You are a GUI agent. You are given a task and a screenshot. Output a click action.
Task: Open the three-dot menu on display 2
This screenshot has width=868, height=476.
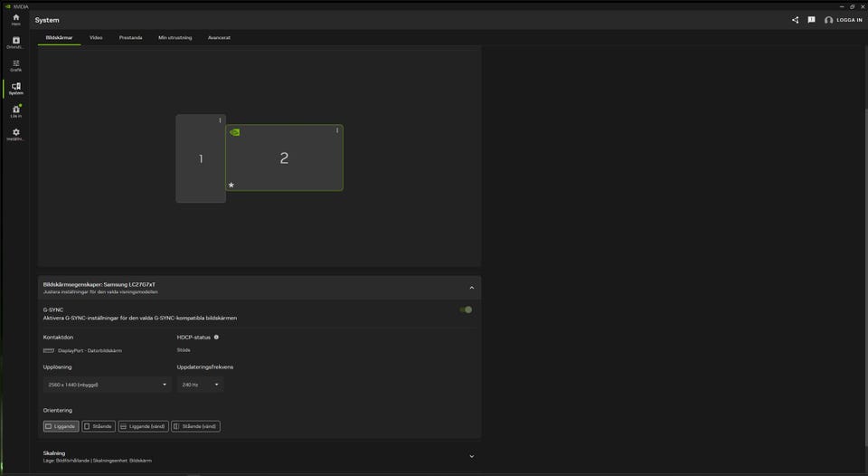pyautogui.click(x=337, y=130)
